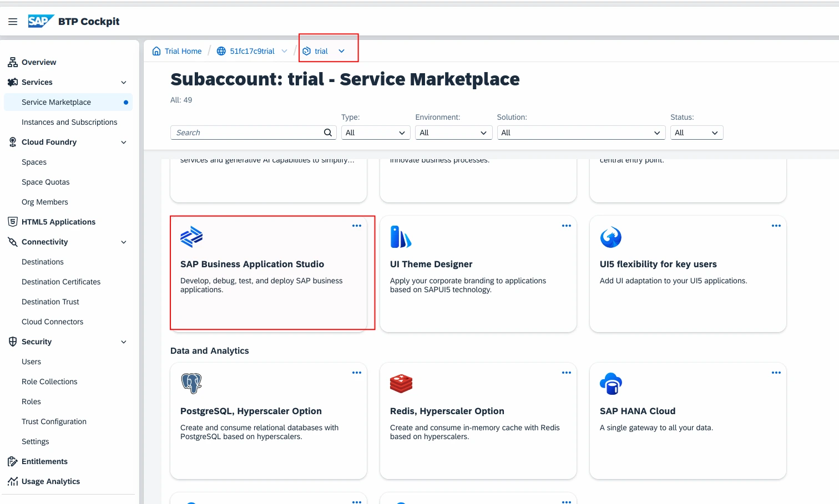The height and width of the screenshot is (504, 839).
Task: Open Instances and Subscriptions
Action: pos(68,122)
